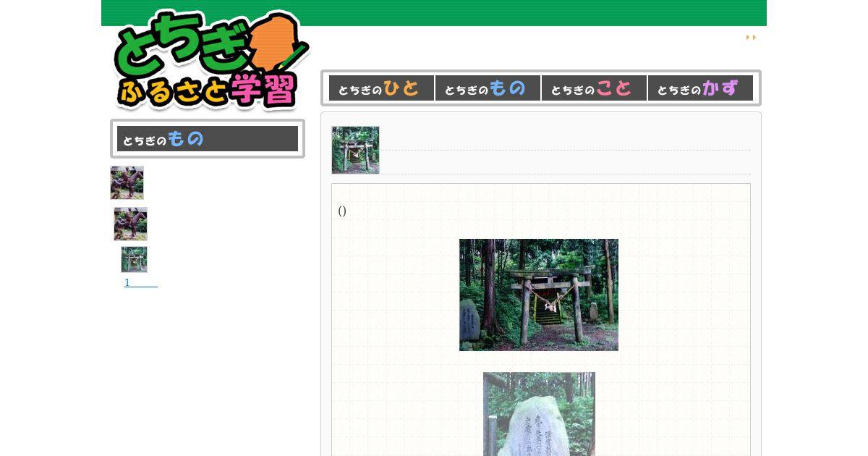Open the とちぎのかず menu tab

[x=700, y=88]
